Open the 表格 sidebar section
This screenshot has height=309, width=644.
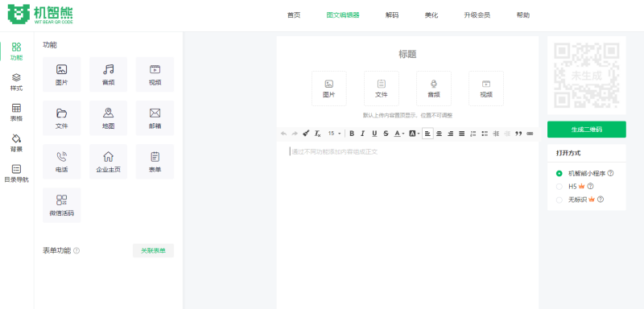pyautogui.click(x=16, y=113)
